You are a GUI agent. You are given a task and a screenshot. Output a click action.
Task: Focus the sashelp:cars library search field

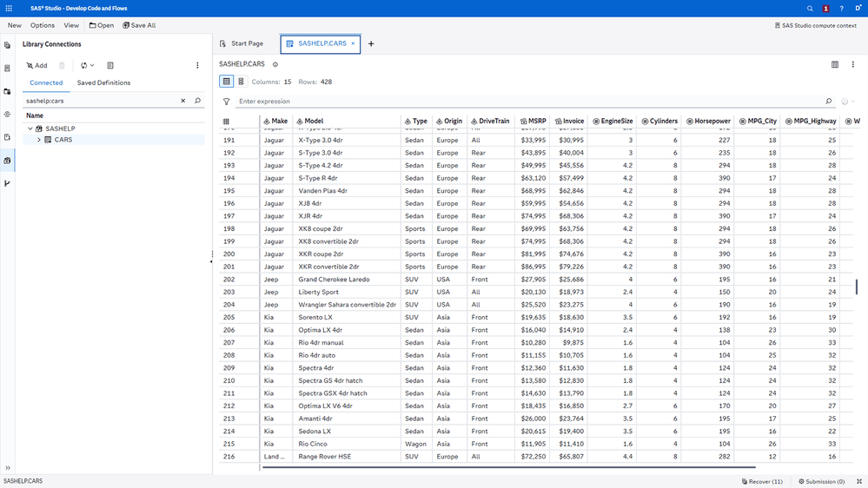coord(102,101)
